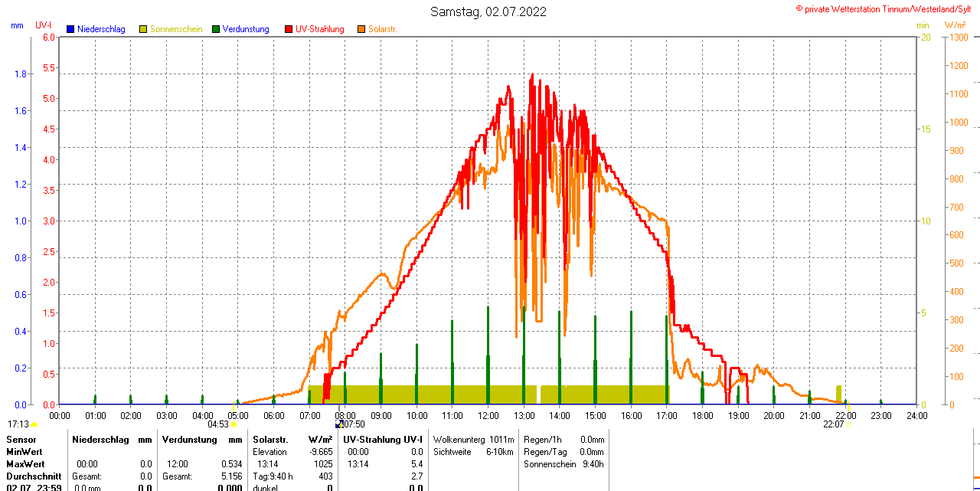The image size is (980, 491).
Task: Click the sunrise sun icon at 04:53
Action: tap(234, 424)
